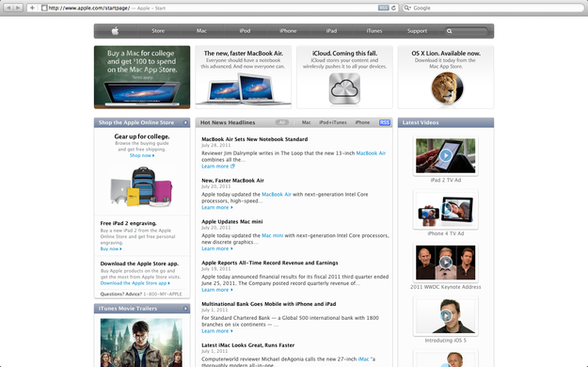Click arrow on Shop the Apple Online Store header
Screen dimensions: 588x367
(185, 122)
